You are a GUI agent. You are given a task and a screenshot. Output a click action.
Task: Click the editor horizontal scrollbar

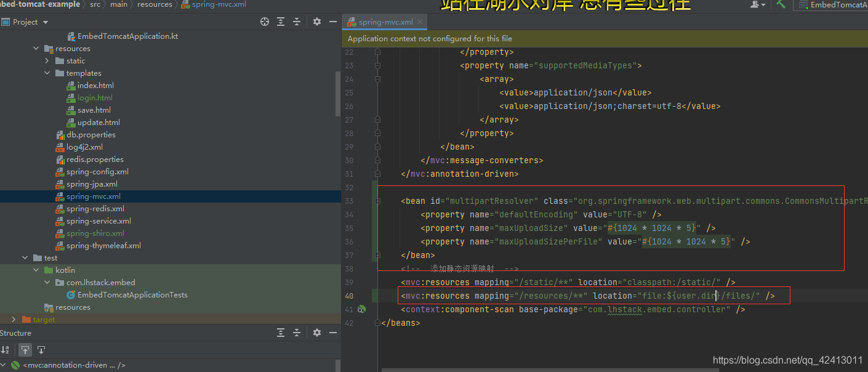[x=550, y=370]
